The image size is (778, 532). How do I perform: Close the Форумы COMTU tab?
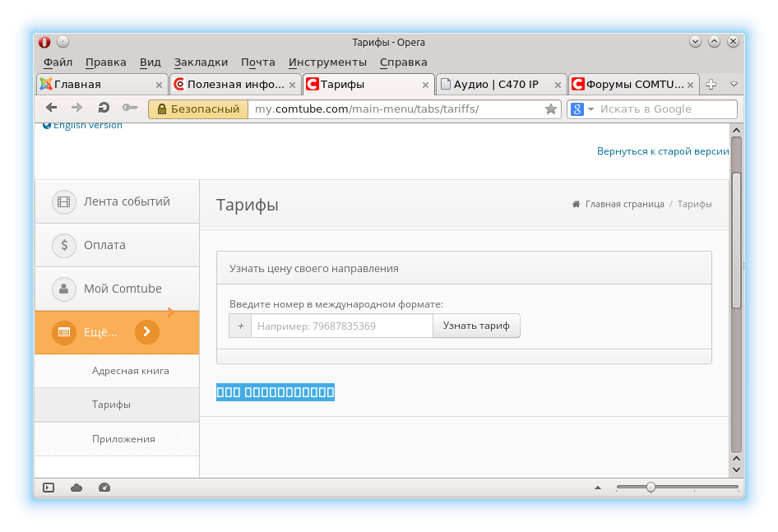690,86
